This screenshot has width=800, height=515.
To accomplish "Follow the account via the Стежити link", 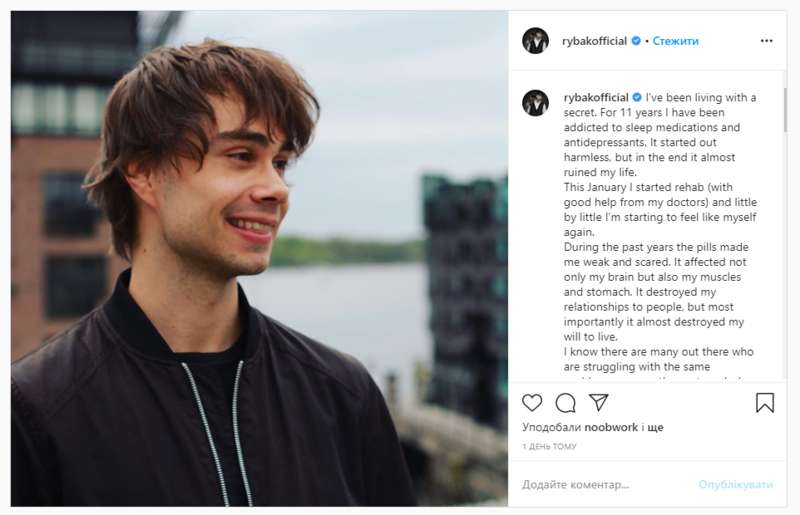I will pos(676,41).
